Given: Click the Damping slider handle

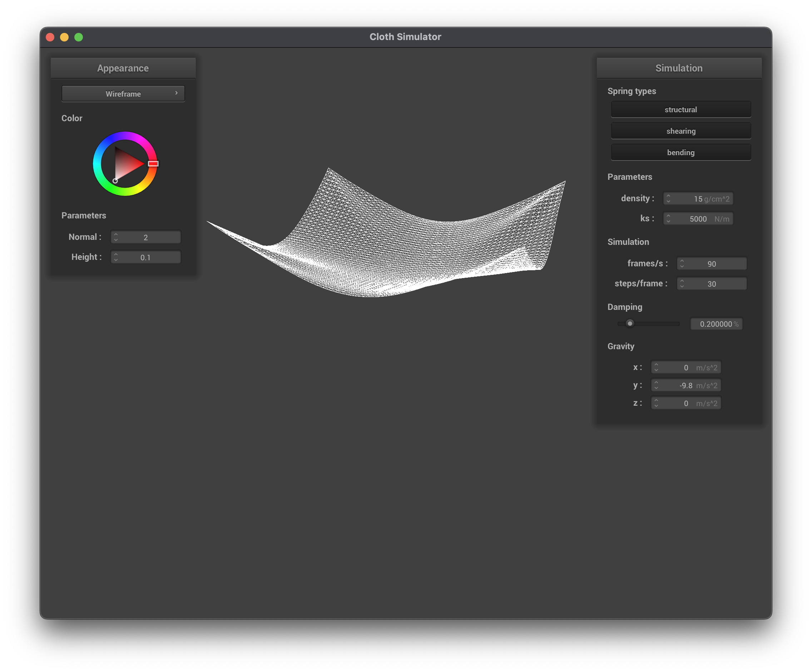Looking at the screenshot, I should point(629,323).
